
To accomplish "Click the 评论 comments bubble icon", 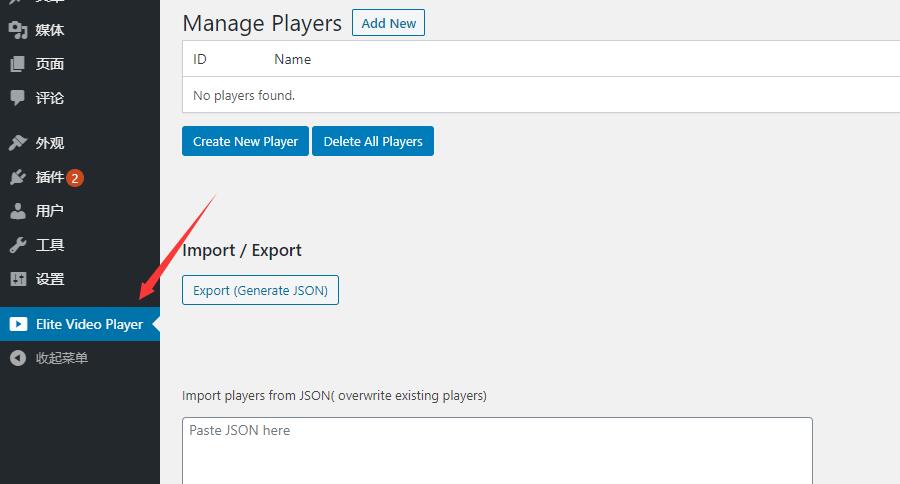I will 18,98.
